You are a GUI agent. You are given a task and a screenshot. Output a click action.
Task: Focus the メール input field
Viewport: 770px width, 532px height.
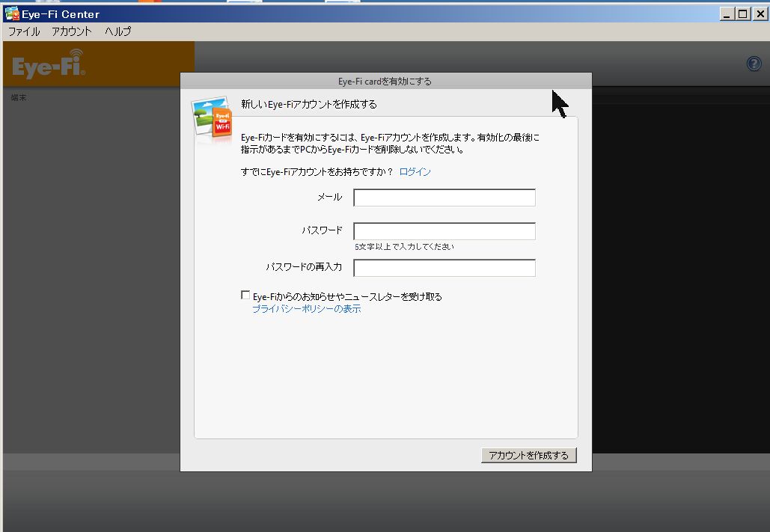(x=444, y=198)
